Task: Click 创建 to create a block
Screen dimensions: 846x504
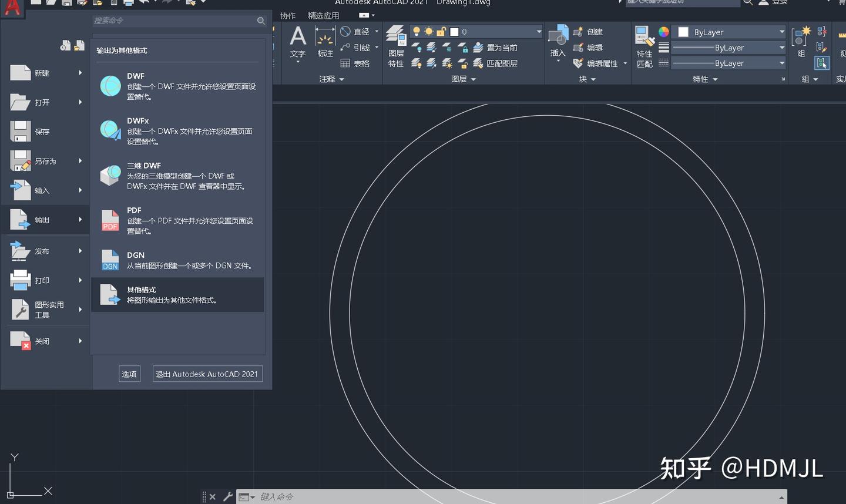Action: coord(588,32)
